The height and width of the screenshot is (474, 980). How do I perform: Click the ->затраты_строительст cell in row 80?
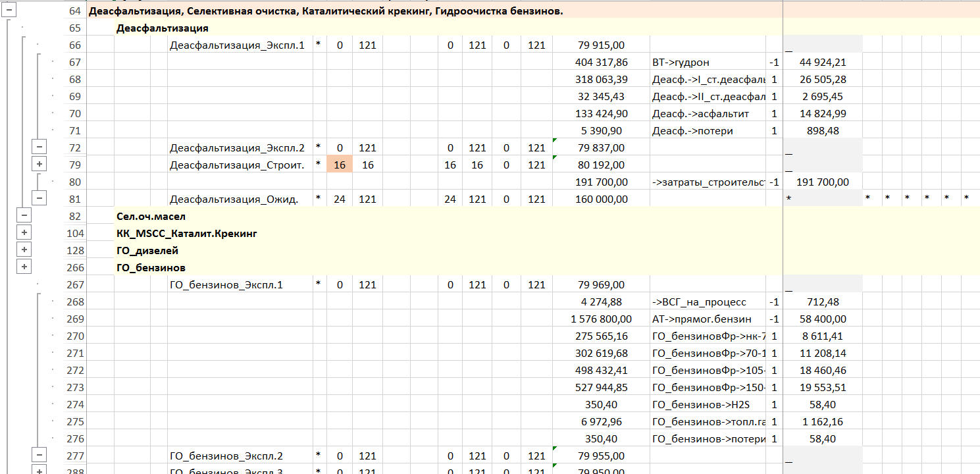[x=708, y=182]
